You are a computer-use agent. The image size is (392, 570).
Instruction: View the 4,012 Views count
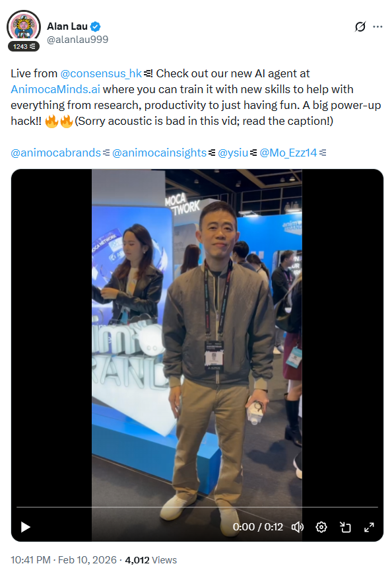150,560
